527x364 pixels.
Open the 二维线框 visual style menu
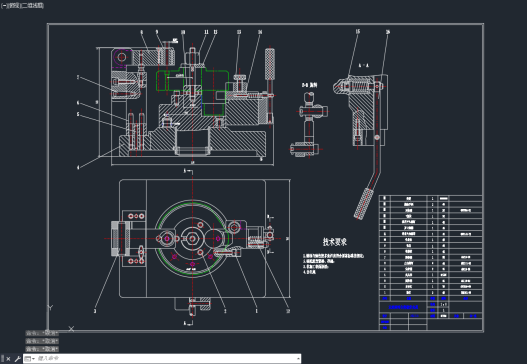(x=33, y=6)
